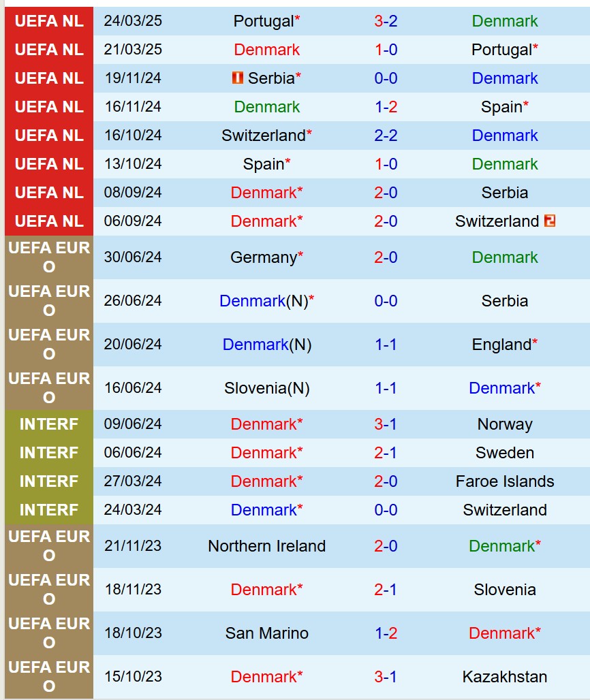
Task: Open the Kazakhstan team link
Action: (504, 677)
